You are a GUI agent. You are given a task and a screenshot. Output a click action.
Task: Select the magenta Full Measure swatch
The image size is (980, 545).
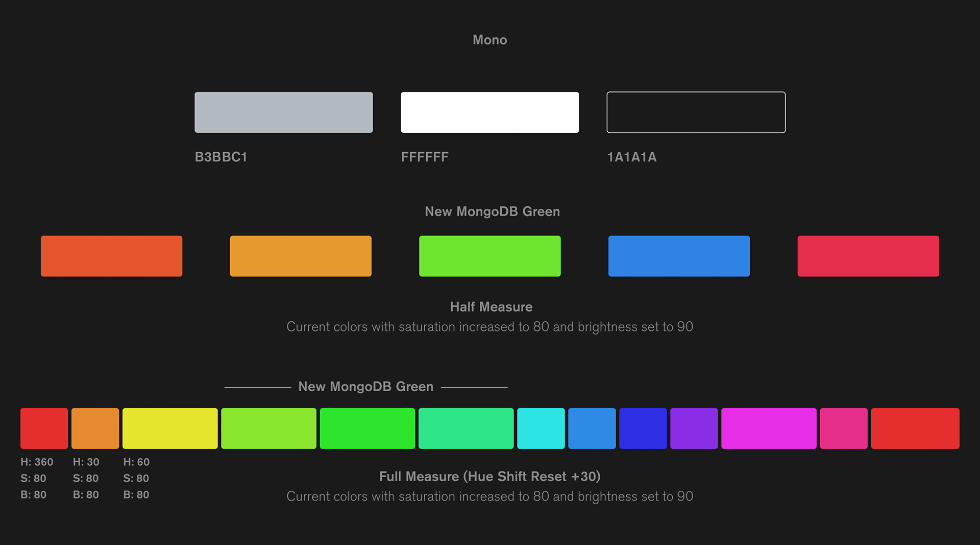(769, 429)
